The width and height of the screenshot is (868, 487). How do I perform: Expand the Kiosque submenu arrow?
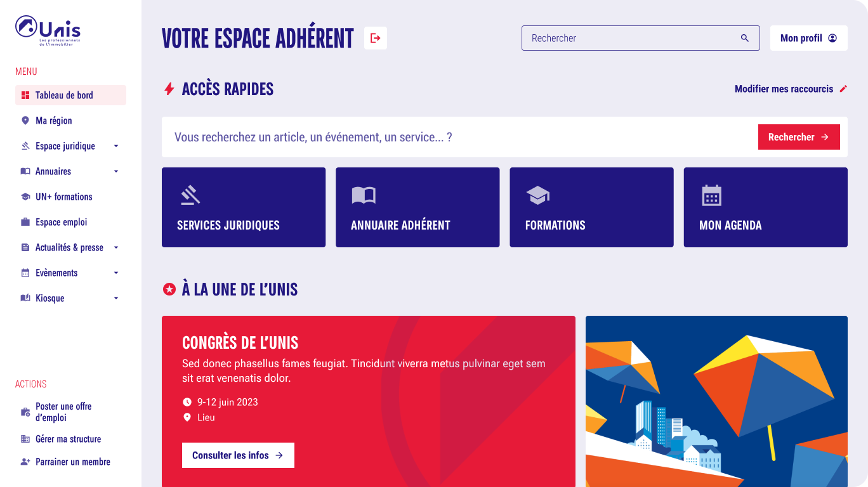click(116, 298)
